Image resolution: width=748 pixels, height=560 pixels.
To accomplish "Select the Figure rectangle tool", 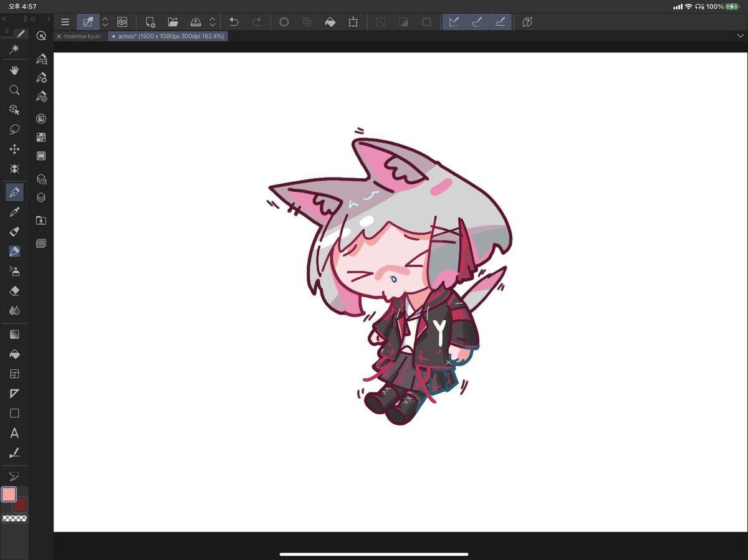I will point(14,413).
